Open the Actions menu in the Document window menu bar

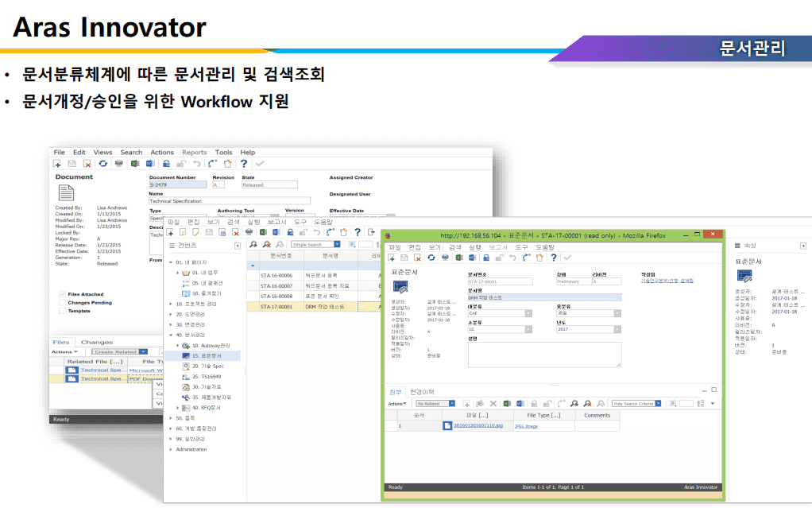(x=162, y=153)
